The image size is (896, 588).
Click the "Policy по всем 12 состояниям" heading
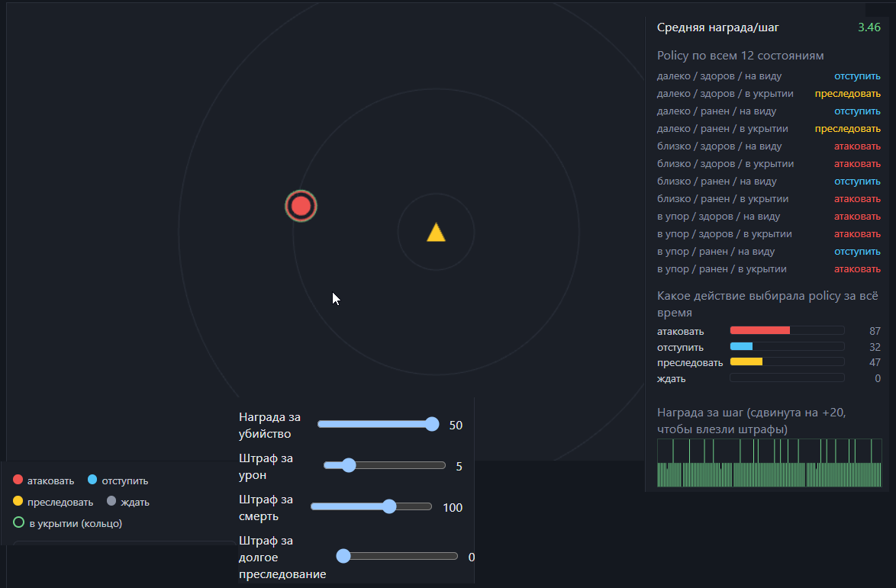coord(740,56)
